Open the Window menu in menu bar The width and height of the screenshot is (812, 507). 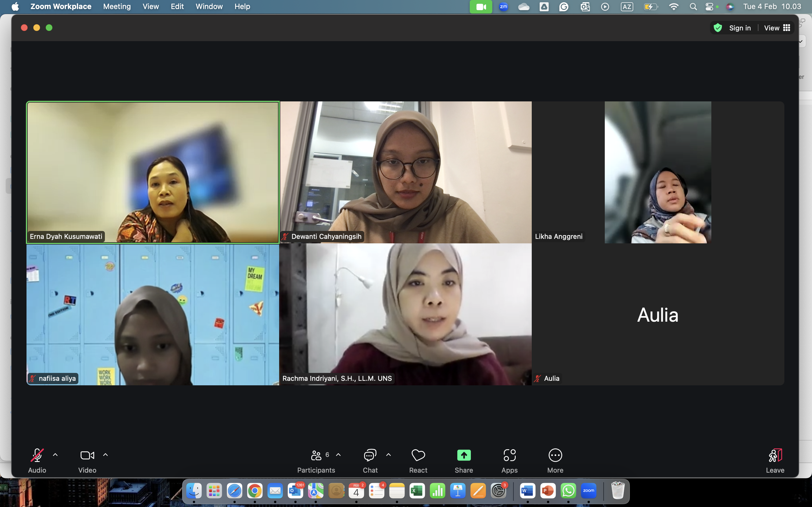209,7
